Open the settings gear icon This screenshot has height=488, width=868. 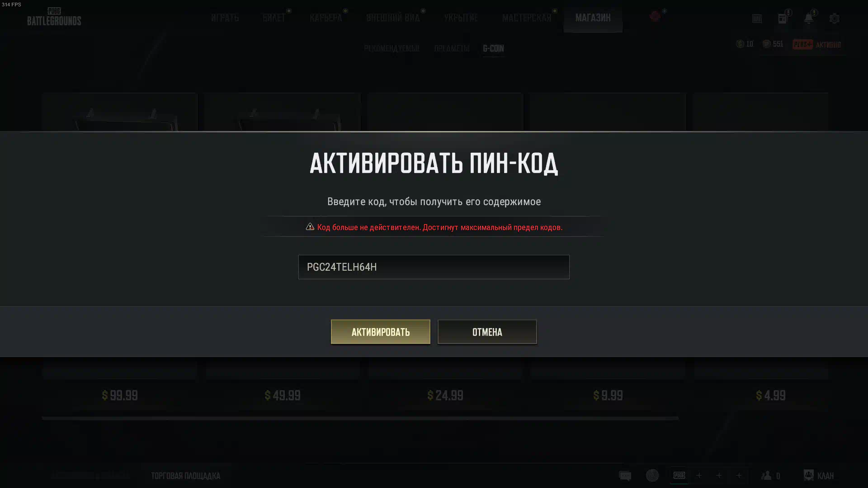pyautogui.click(x=834, y=19)
